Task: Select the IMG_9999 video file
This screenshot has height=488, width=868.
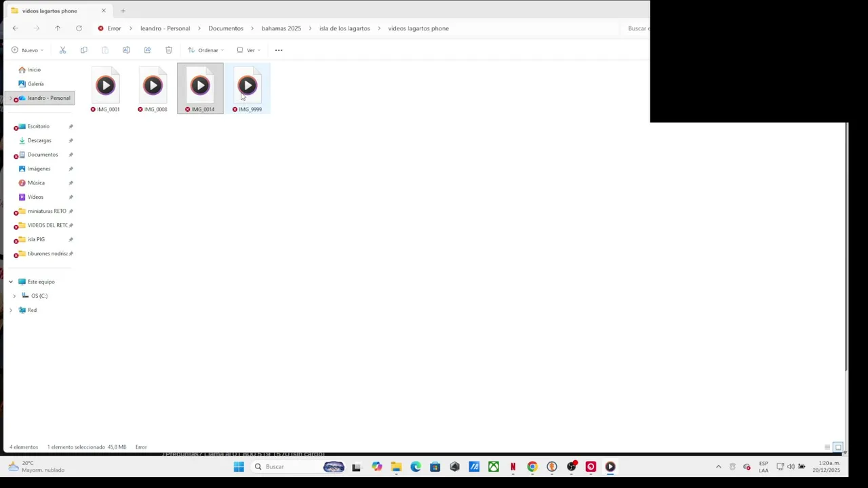Action: pyautogui.click(x=248, y=89)
